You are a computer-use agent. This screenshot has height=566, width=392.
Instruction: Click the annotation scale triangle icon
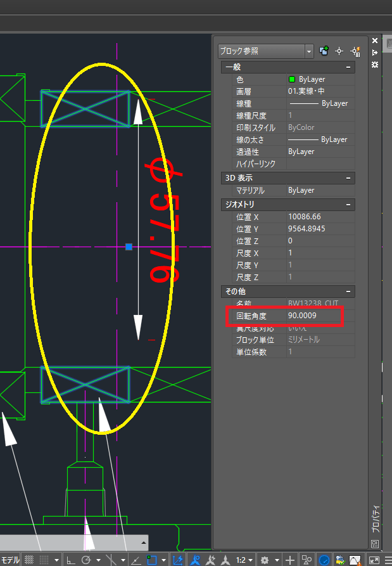(225, 560)
